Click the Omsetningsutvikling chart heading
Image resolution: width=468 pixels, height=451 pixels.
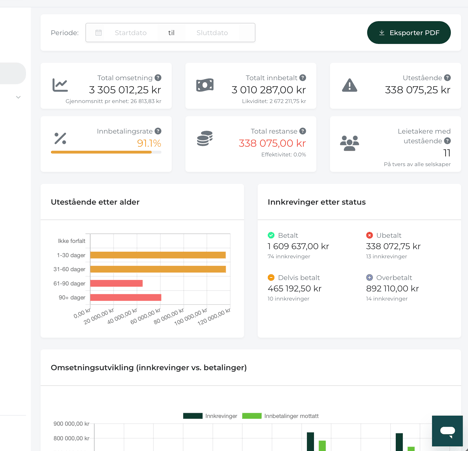[149, 368]
